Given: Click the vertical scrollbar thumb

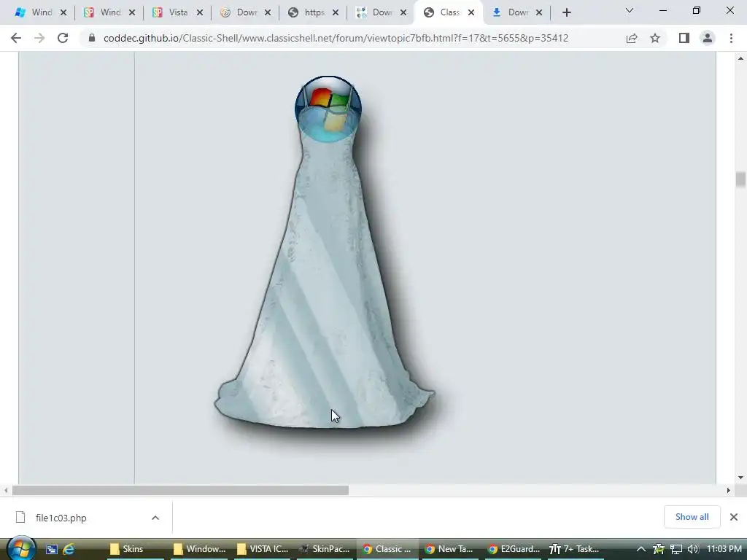Looking at the screenshot, I should click(x=740, y=180).
